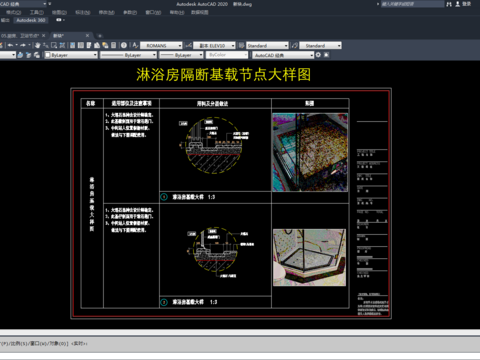The image size is (480, 360).
Task: Click the Undo arrow icon
Action: (x=11, y=45)
